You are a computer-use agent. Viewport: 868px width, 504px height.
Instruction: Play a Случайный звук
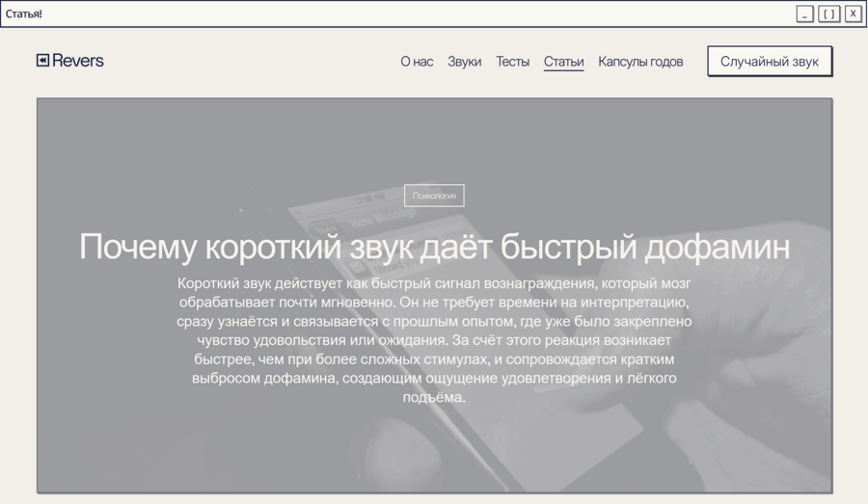tap(770, 62)
